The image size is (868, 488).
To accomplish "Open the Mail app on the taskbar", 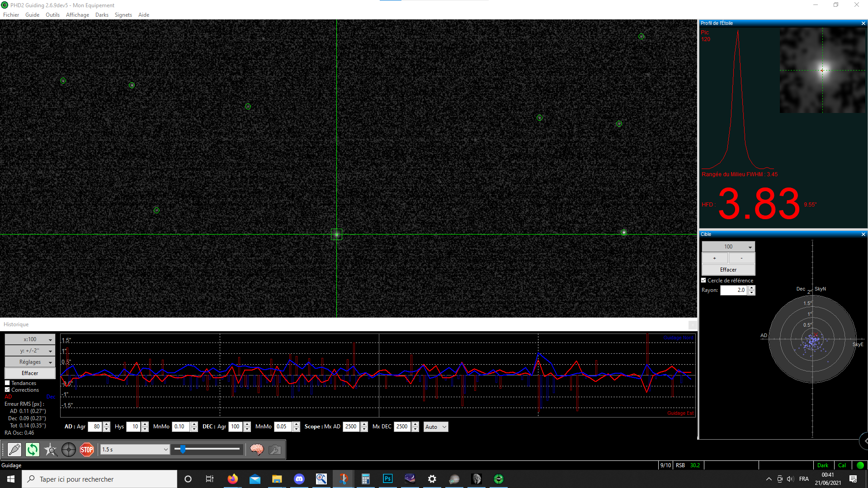I will [255, 479].
